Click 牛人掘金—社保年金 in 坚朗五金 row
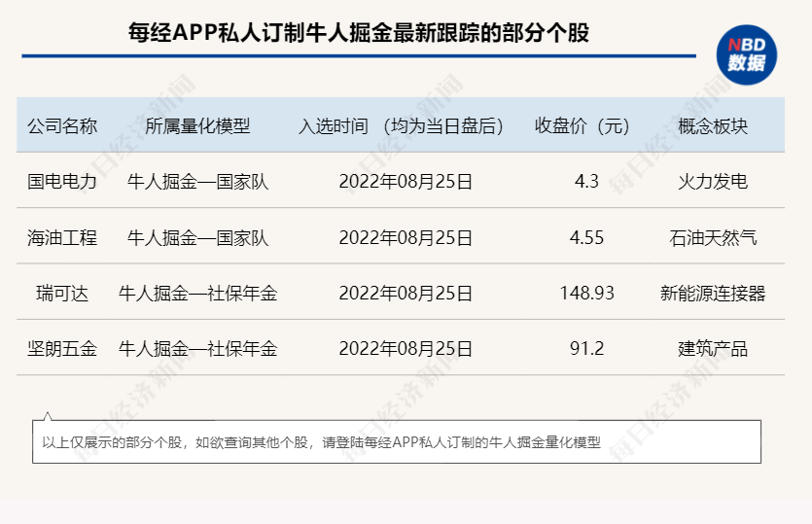Screen dimensions: 812x524 [197, 348]
